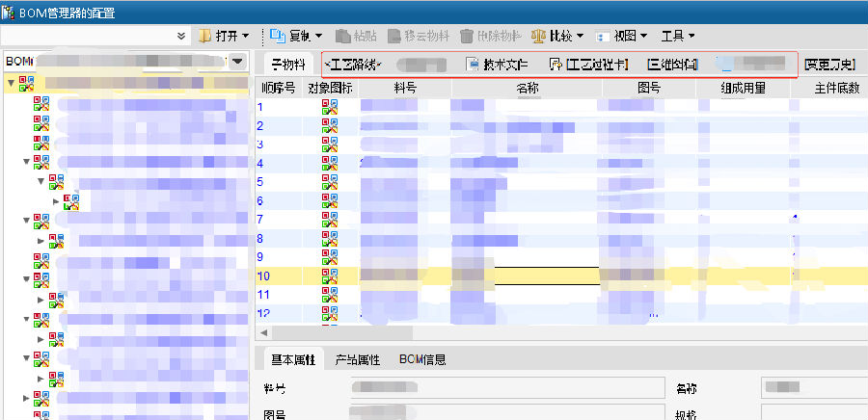Open the 打开 toolbar button

(x=223, y=37)
